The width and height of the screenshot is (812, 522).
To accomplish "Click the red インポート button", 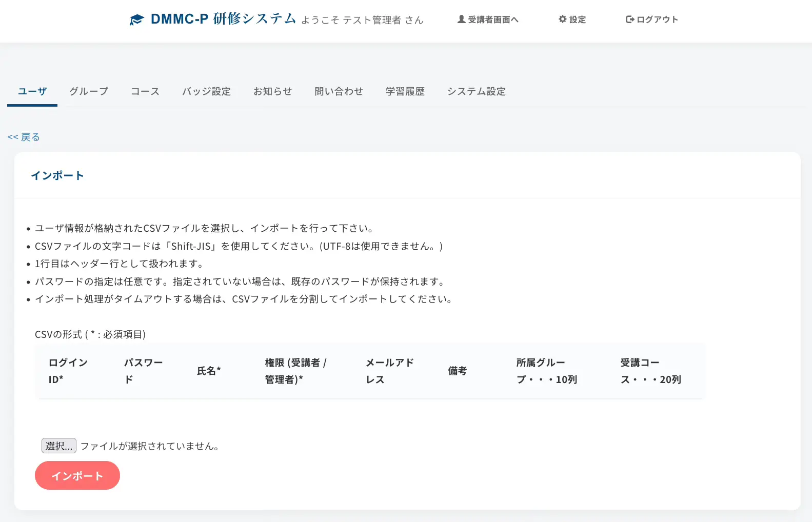I will 77,475.
